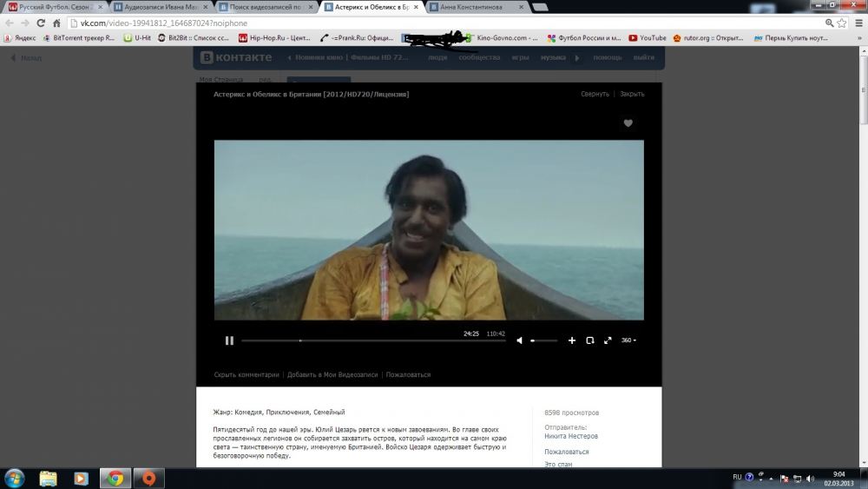Open люди in VK header
Screen dimensions: 868x489
pos(437,57)
